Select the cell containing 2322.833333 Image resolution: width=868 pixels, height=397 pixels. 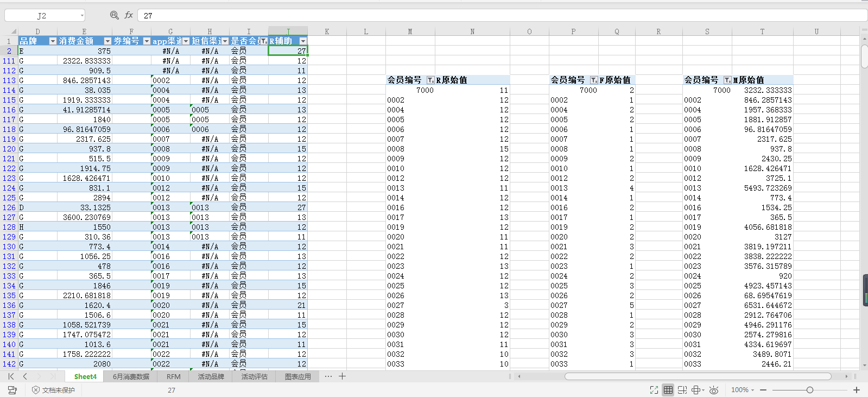pyautogui.click(x=85, y=61)
